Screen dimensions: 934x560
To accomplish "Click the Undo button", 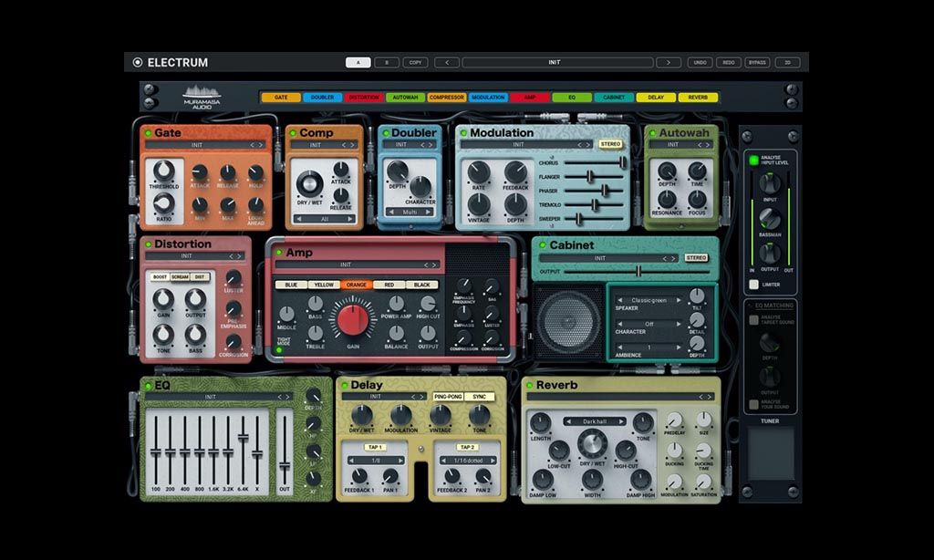I will coord(700,62).
